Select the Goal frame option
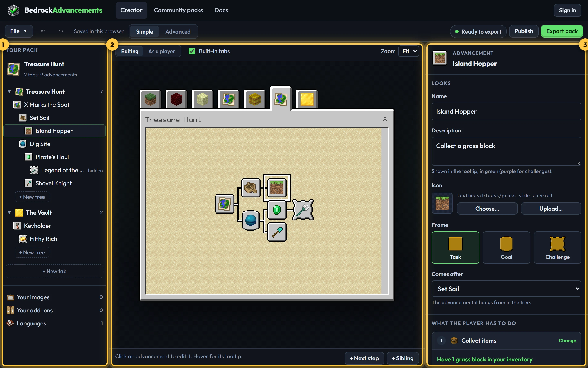The height and width of the screenshot is (368, 588). [x=506, y=247]
